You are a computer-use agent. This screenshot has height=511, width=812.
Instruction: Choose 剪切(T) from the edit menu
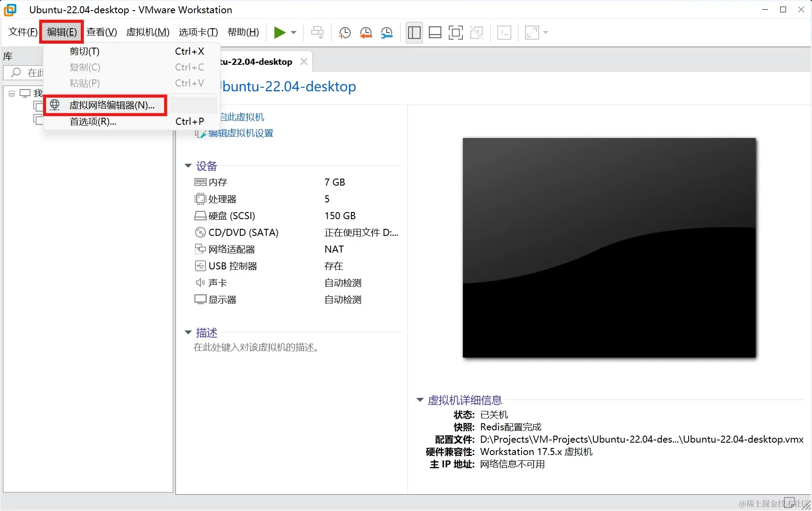131,51
